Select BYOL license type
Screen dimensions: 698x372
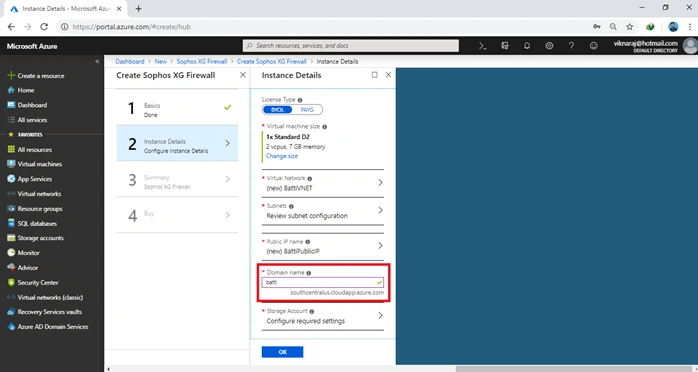277,110
